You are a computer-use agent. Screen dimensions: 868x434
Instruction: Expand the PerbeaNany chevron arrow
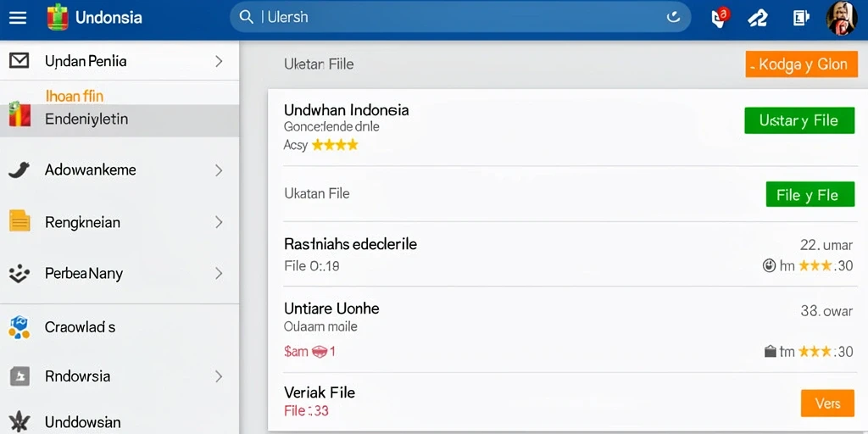[219, 274]
